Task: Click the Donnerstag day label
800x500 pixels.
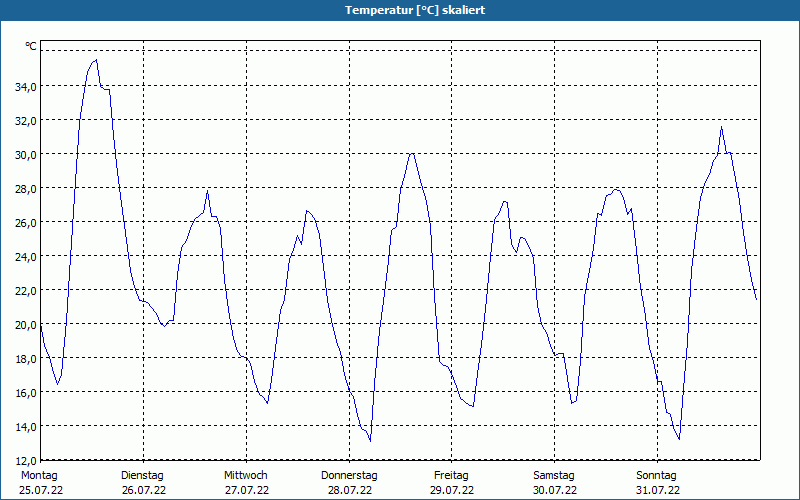Action: 349,476
